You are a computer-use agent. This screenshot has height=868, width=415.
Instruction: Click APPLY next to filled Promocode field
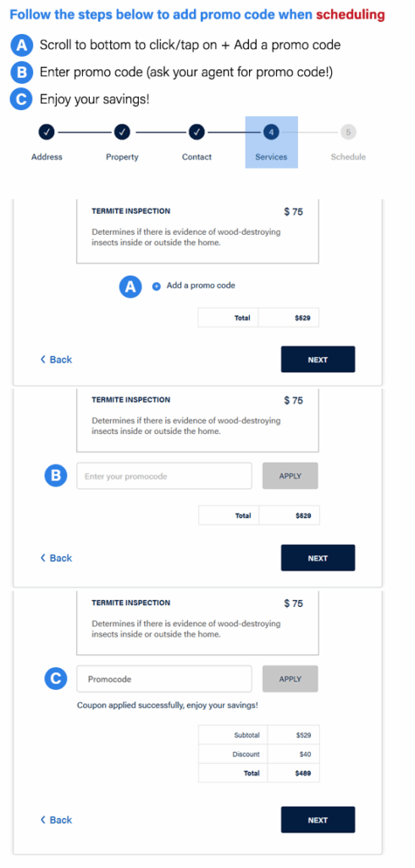click(290, 679)
